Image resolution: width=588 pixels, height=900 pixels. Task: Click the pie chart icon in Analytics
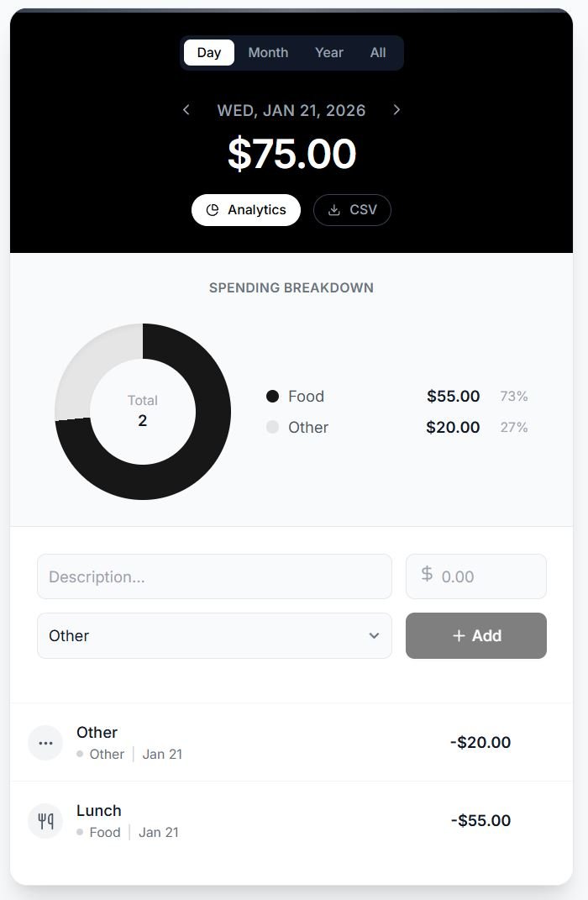point(213,210)
